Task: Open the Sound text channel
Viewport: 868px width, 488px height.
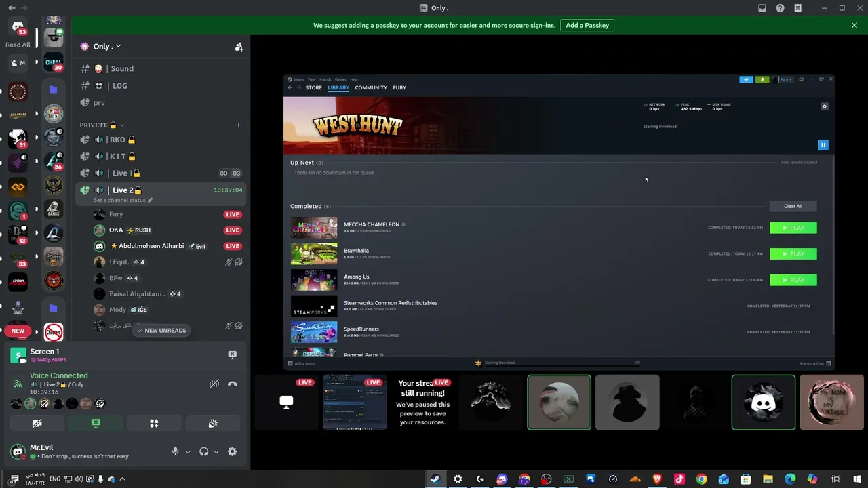Action: tap(161, 68)
